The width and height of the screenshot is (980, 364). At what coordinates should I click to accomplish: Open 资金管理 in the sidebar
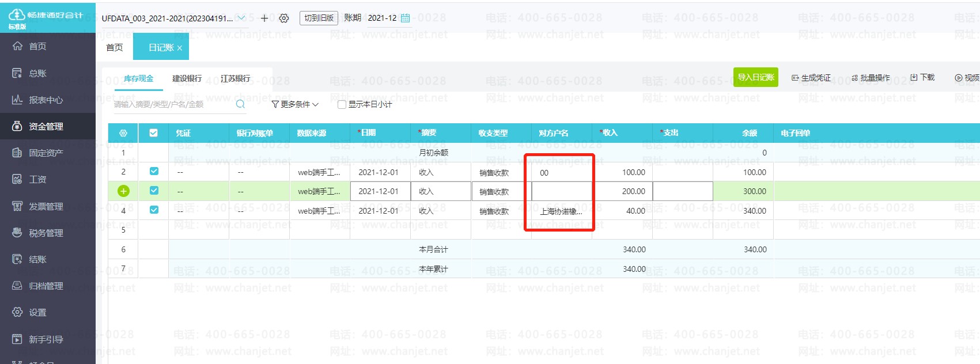[46, 126]
